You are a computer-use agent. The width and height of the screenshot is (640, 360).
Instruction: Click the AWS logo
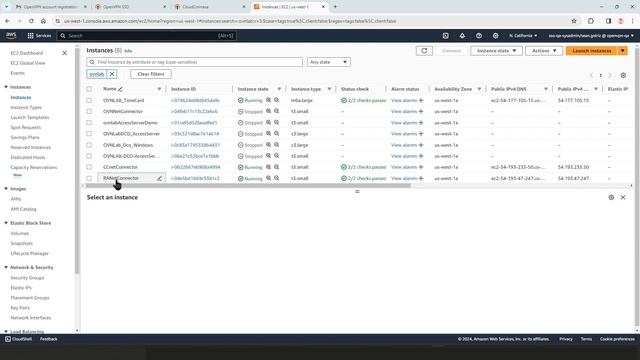pos(11,36)
